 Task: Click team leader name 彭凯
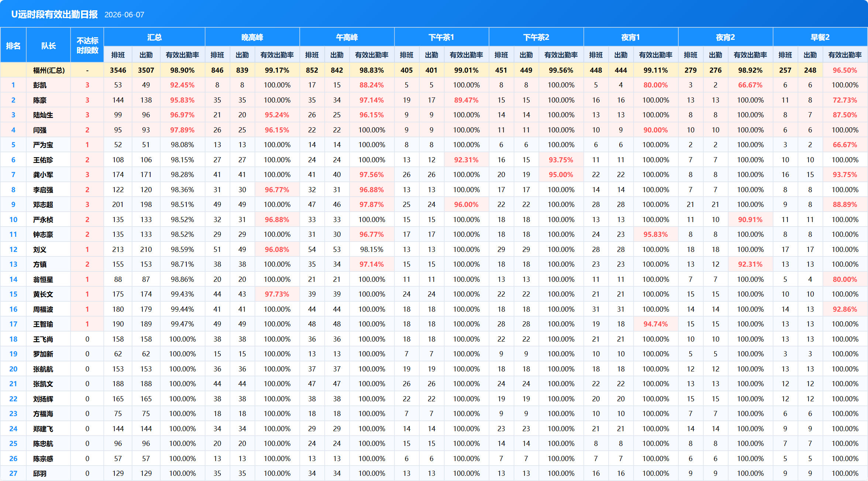(40, 85)
